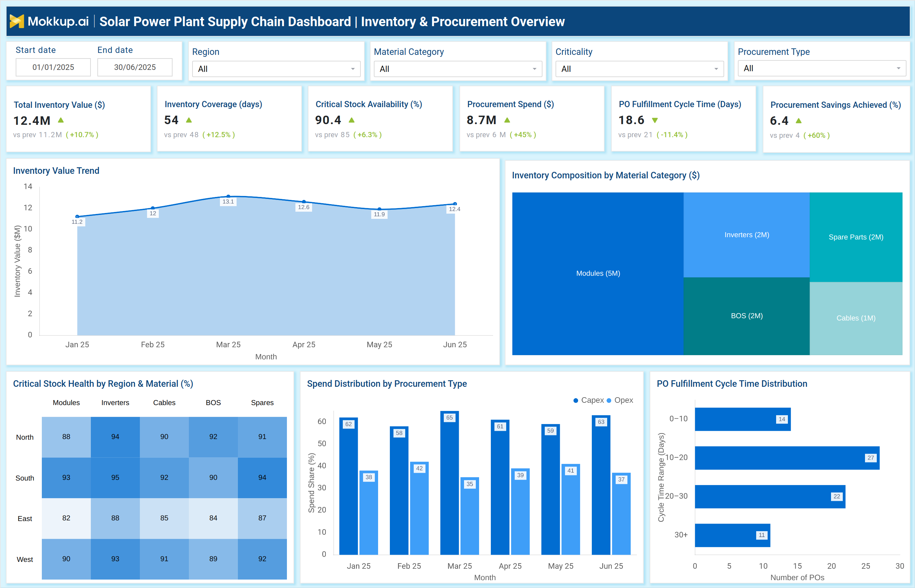The height and width of the screenshot is (588, 915).
Task: Click the Procurement Savings Achieved up arrow
Action: click(799, 121)
